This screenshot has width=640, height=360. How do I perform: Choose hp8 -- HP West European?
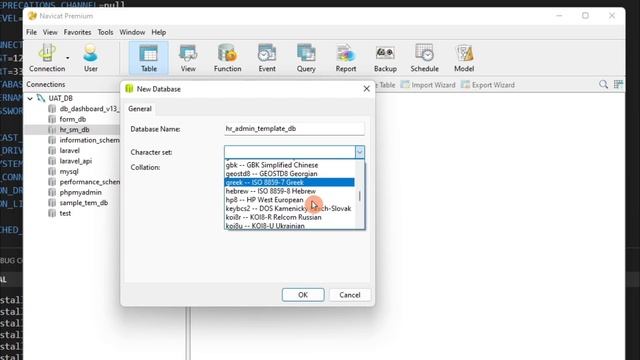[x=289, y=200]
